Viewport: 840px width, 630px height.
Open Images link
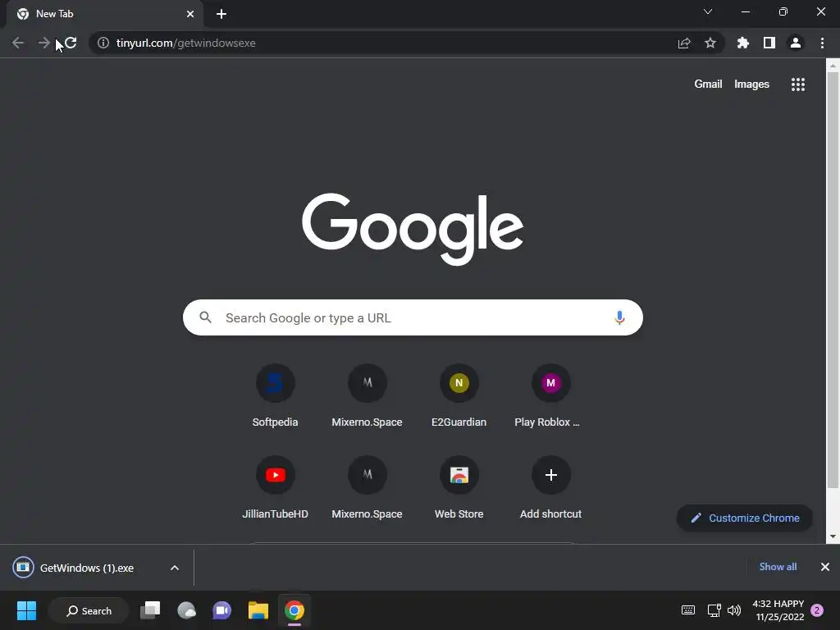pos(751,84)
